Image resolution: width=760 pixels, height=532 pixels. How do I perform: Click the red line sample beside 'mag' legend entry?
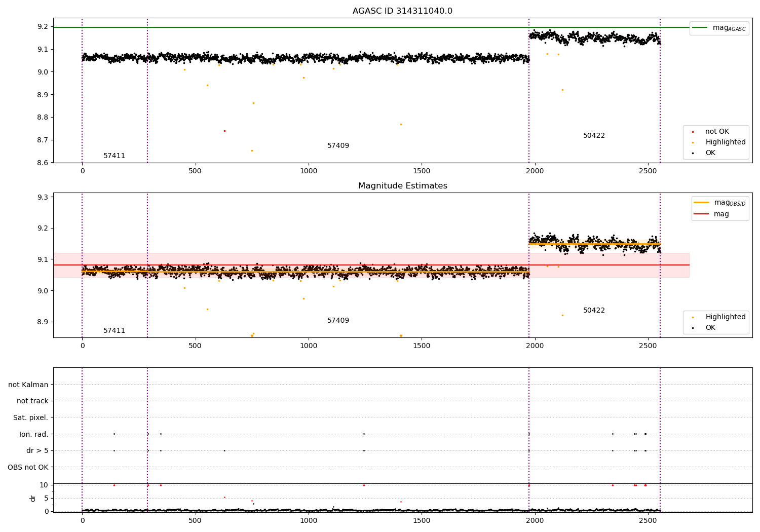coord(701,214)
